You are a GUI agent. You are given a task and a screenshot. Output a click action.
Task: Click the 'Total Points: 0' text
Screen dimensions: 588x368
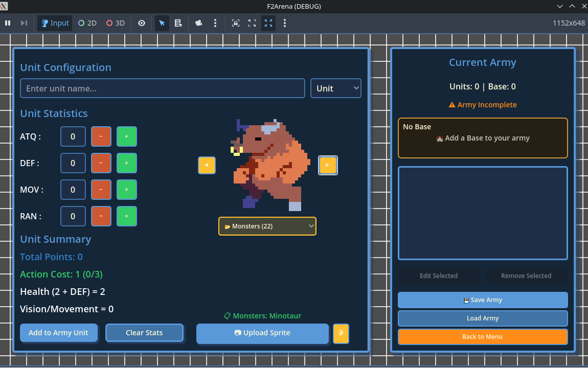coord(51,257)
